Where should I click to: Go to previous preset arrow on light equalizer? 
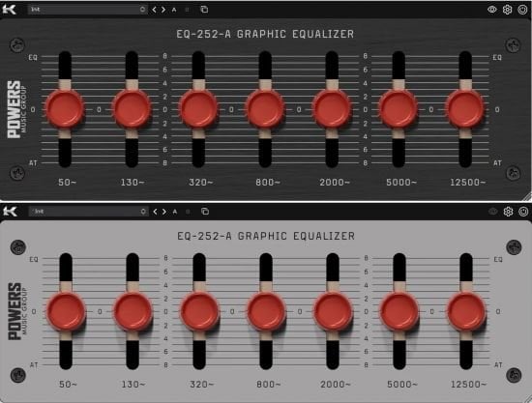pos(155,212)
